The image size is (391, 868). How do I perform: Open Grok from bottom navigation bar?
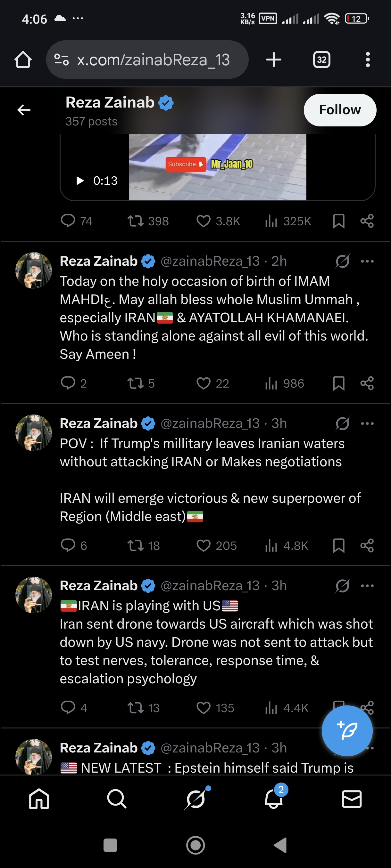point(196,799)
